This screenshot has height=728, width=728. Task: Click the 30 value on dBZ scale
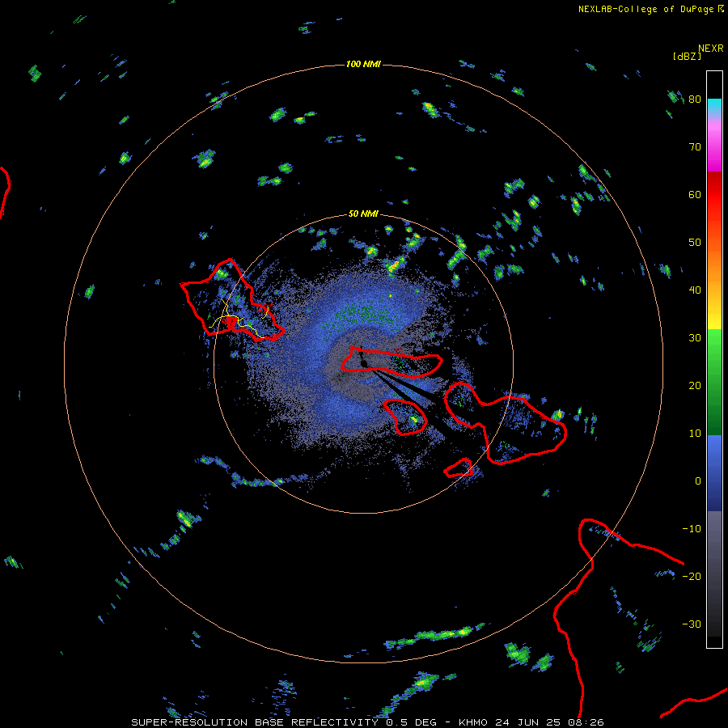click(695, 338)
